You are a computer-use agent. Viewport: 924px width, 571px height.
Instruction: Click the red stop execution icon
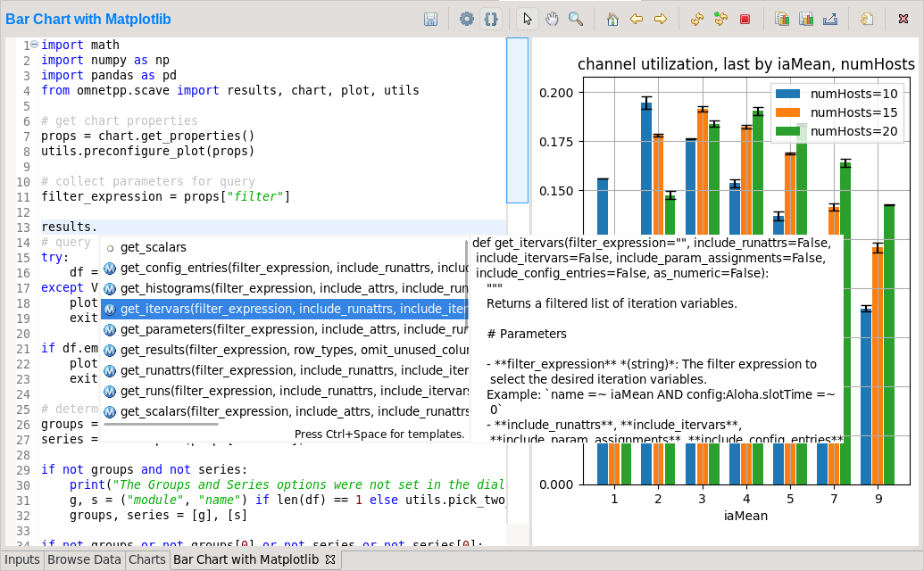click(x=745, y=20)
